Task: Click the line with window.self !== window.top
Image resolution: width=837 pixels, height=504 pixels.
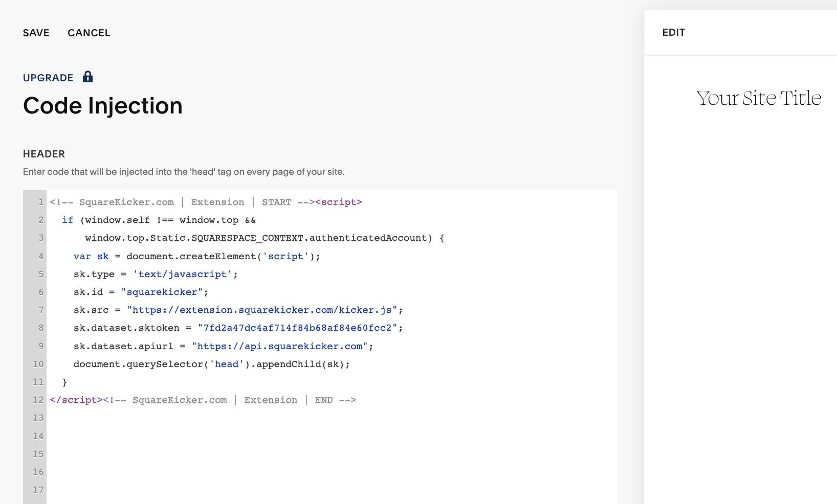Action: pyautogui.click(x=159, y=220)
